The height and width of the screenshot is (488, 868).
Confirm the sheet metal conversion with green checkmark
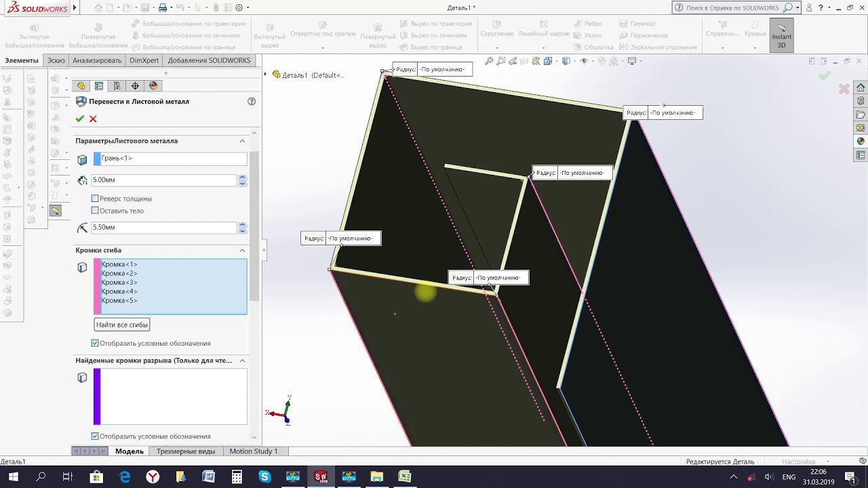coord(80,119)
